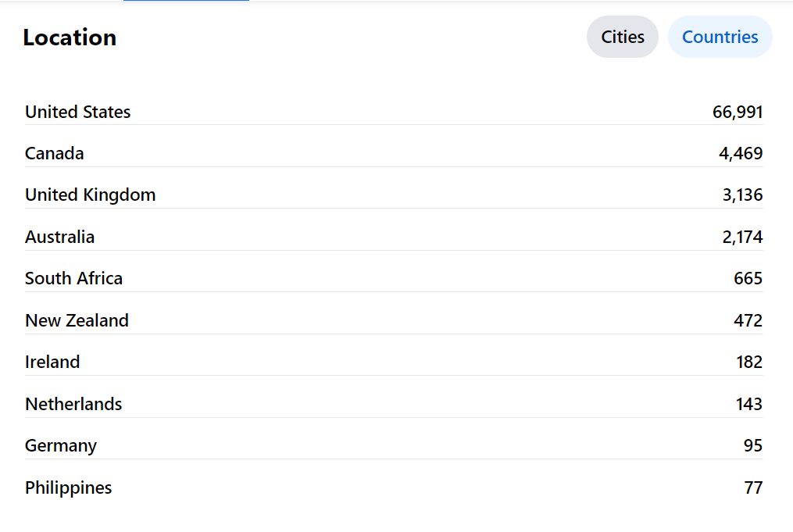793x532 pixels.
Task: Select the United Kingdom entry
Action: coord(90,195)
